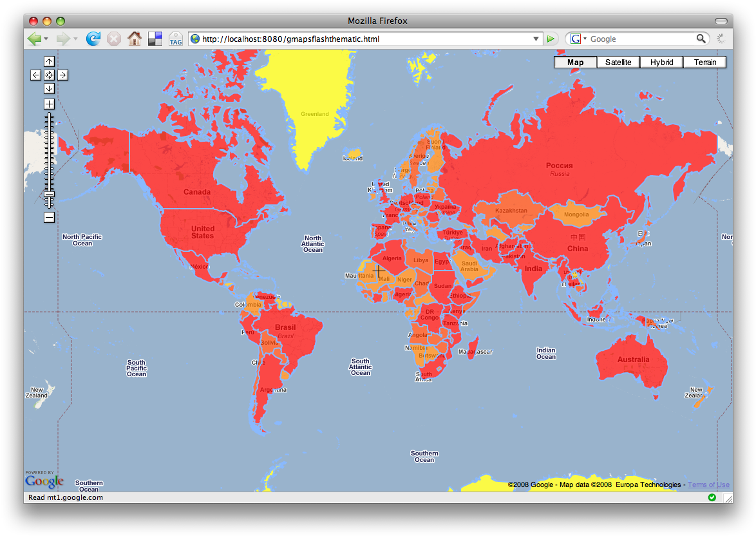The image size is (756, 536).
Task: Click the re-center crosshair control on the map
Action: 49,75
